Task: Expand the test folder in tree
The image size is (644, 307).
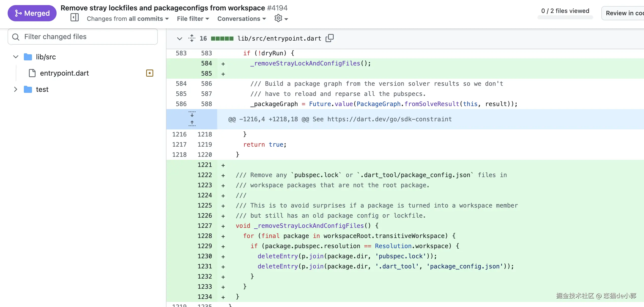Action: pos(16,89)
